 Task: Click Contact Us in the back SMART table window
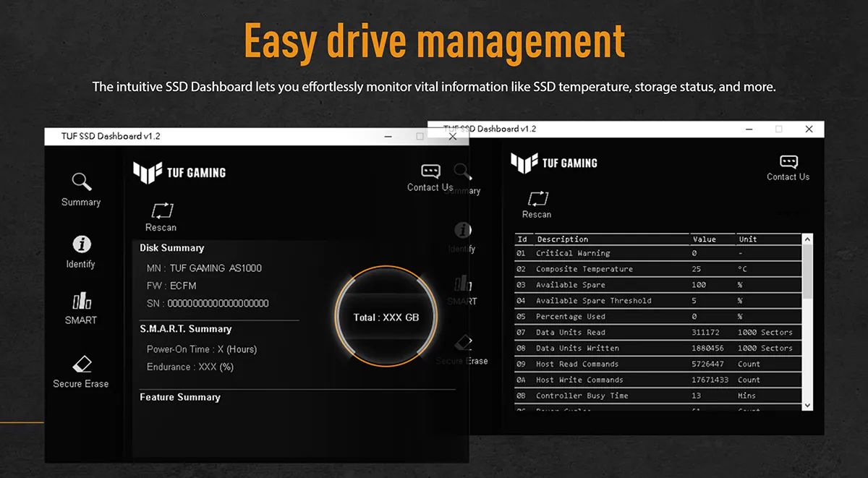(x=788, y=168)
